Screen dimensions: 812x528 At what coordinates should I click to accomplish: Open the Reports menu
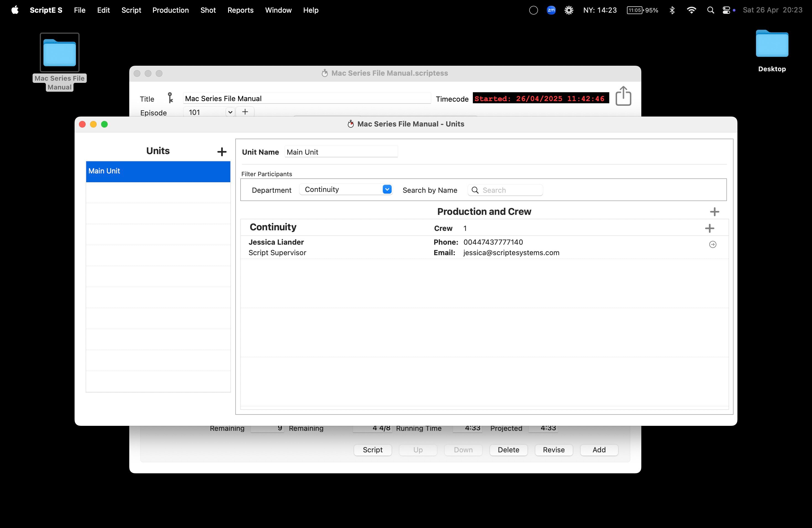(240, 10)
